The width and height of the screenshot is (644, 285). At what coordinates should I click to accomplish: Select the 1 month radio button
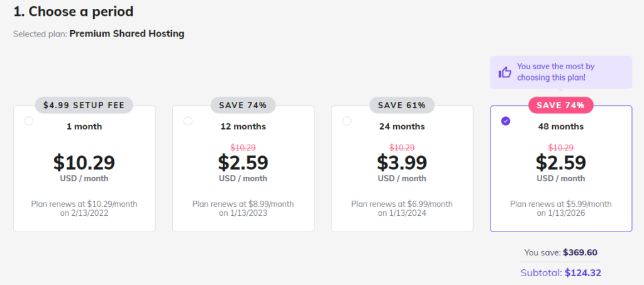(29, 121)
